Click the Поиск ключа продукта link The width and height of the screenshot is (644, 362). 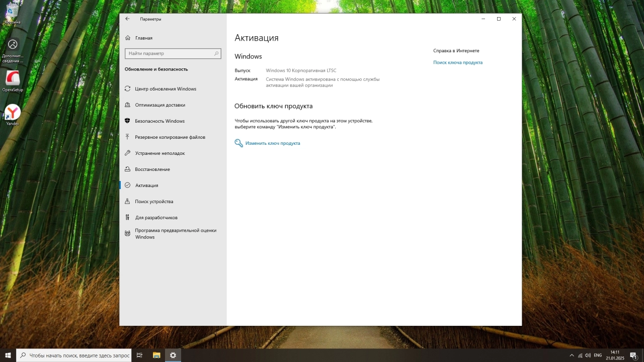[458, 62]
